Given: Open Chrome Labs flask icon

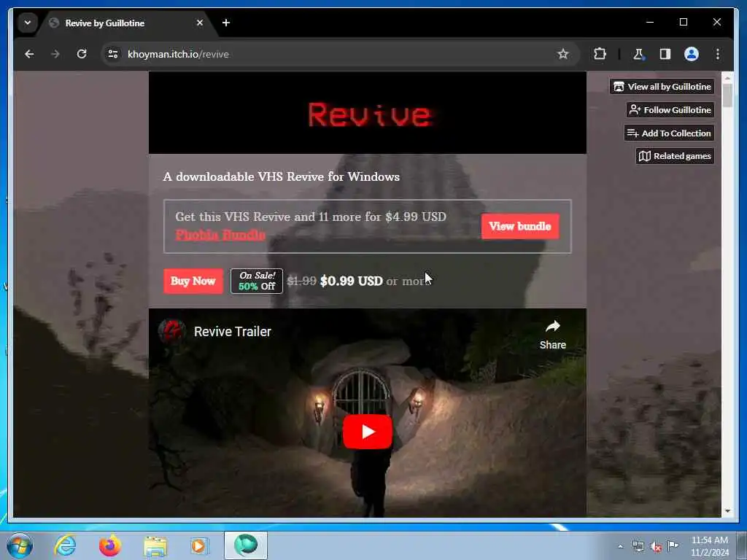Looking at the screenshot, I should [x=638, y=54].
